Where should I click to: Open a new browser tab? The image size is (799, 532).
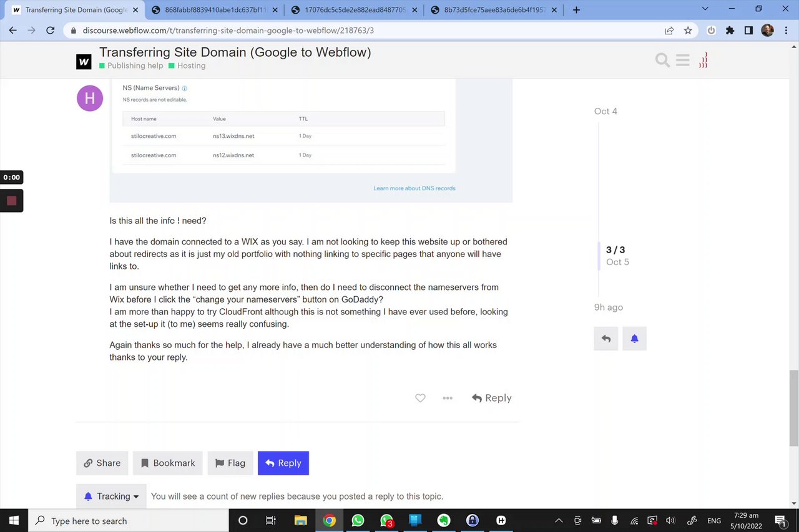tap(576, 10)
